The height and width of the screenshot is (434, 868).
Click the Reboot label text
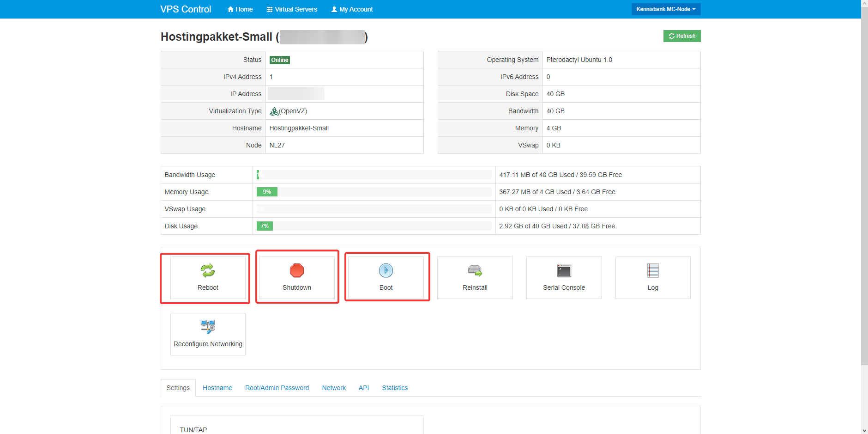(208, 287)
